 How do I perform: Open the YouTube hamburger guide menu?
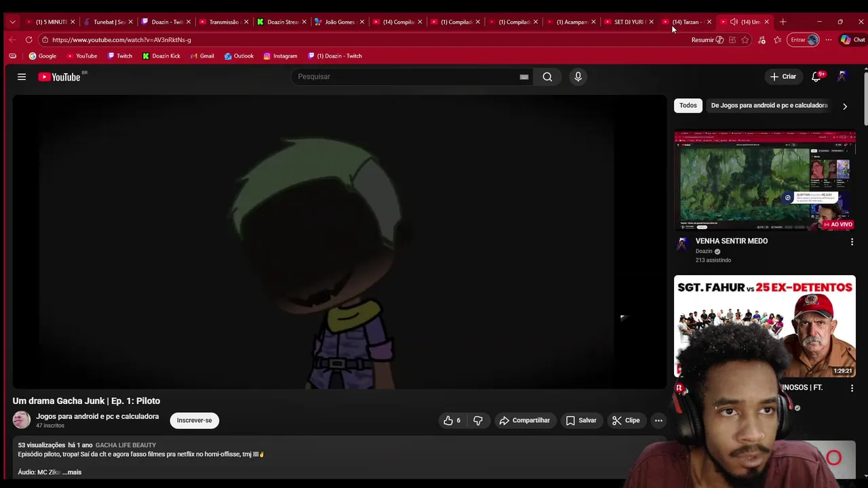(x=22, y=77)
